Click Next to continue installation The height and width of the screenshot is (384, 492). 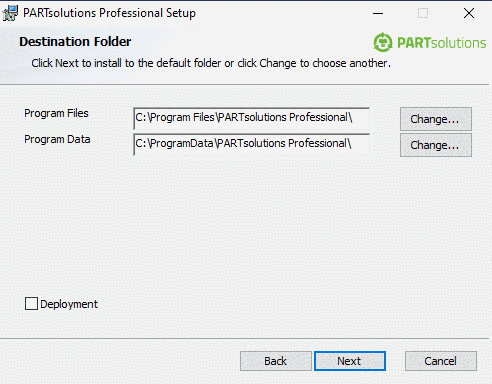pyautogui.click(x=350, y=361)
